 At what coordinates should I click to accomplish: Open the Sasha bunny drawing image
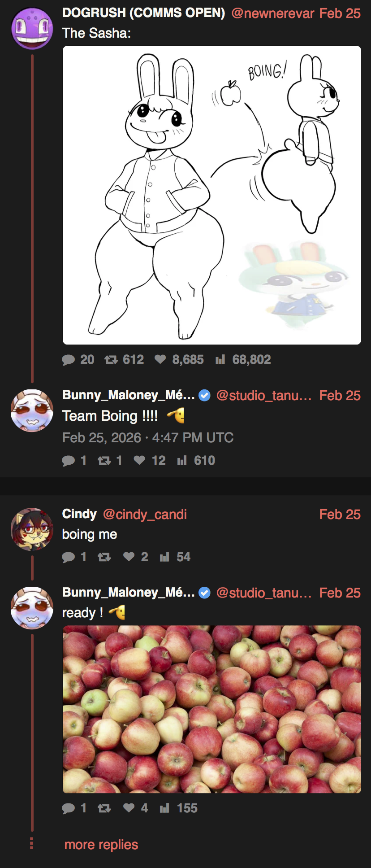tap(211, 195)
